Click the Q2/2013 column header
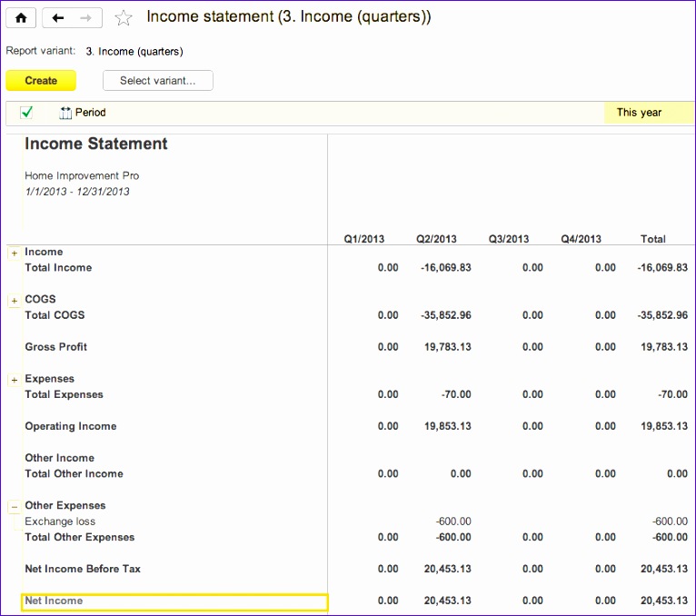The width and height of the screenshot is (696, 616). point(436,239)
